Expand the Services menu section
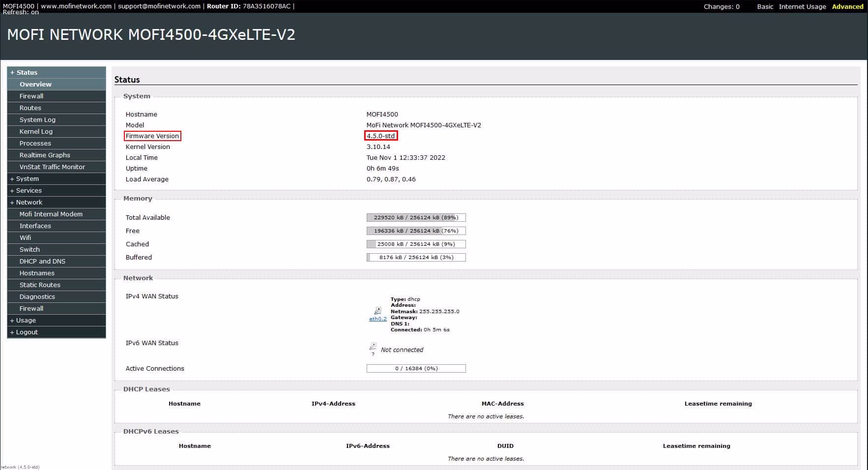This screenshot has width=868, height=470. [57, 190]
